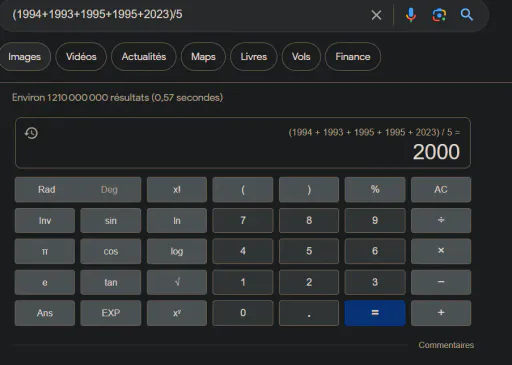Open the calculator history icon
The image size is (512, 365).
pos(31,133)
